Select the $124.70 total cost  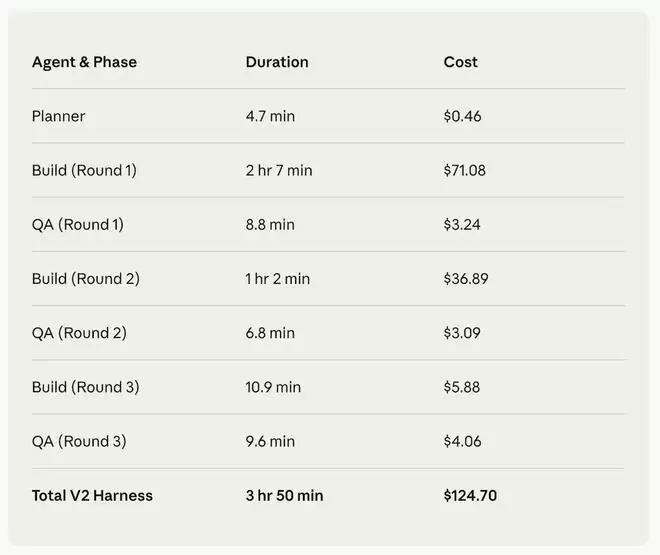pyautogui.click(x=470, y=495)
